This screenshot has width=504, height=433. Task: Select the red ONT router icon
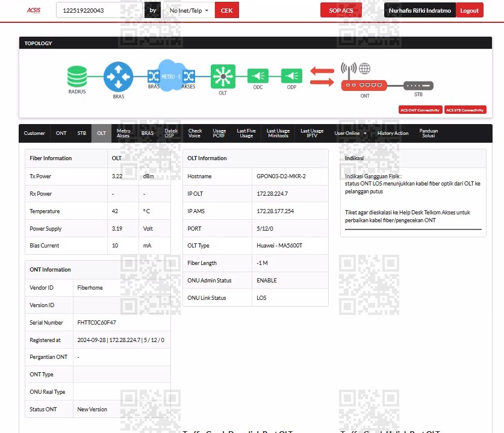pos(364,85)
